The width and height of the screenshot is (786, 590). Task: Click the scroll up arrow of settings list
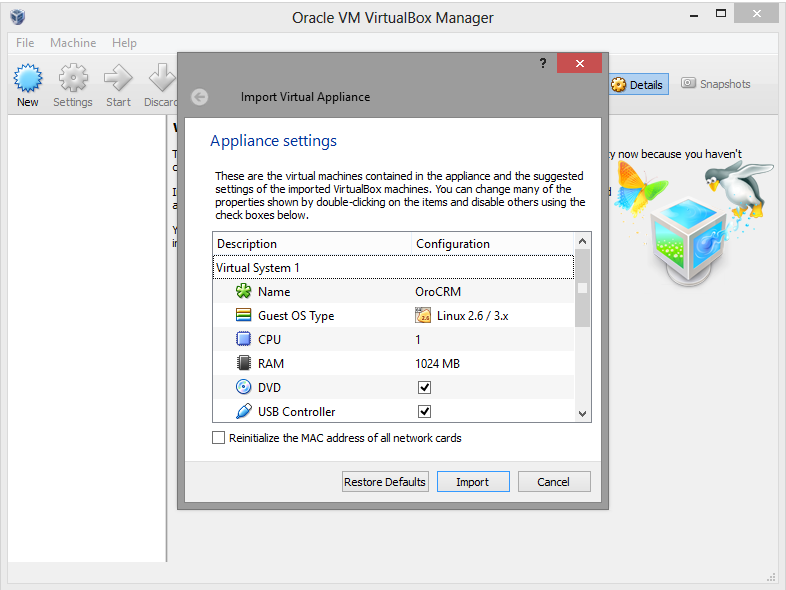pyautogui.click(x=582, y=241)
